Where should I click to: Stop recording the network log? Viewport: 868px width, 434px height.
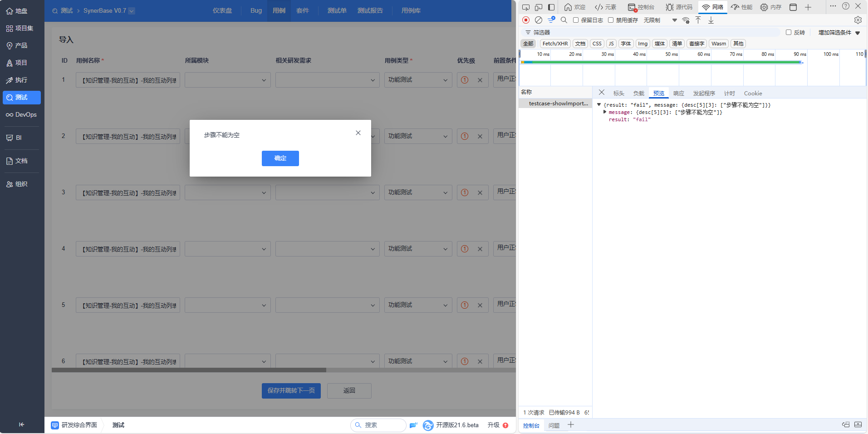[x=526, y=20]
